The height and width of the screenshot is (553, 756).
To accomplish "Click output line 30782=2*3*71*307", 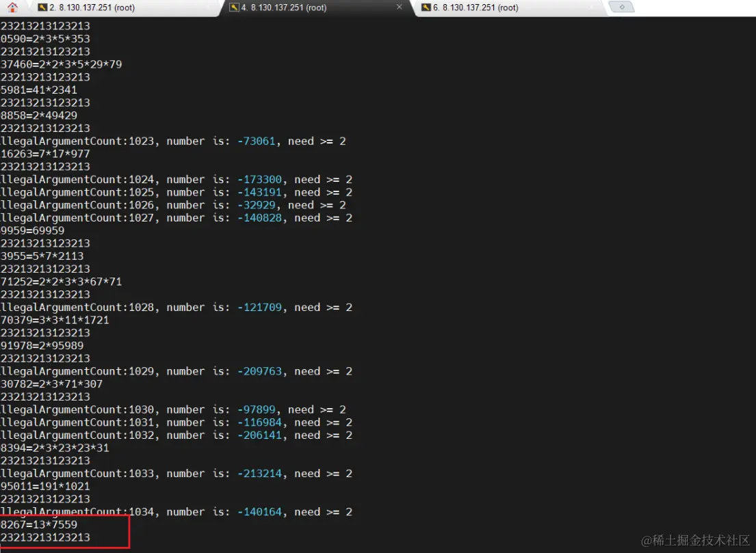I will 51,384.
